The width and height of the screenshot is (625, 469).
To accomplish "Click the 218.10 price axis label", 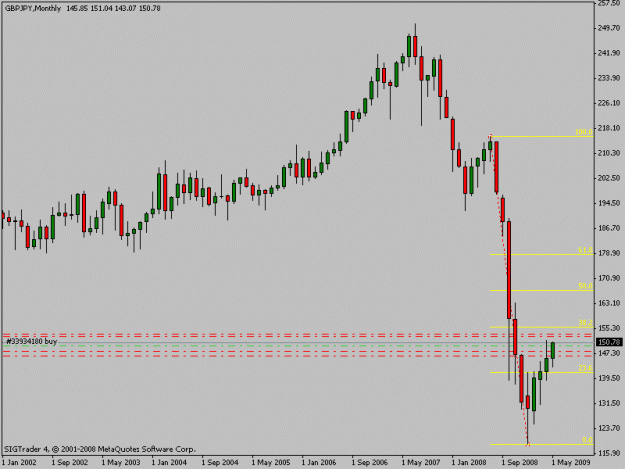I will pyautogui.click(x=609, y=128).
